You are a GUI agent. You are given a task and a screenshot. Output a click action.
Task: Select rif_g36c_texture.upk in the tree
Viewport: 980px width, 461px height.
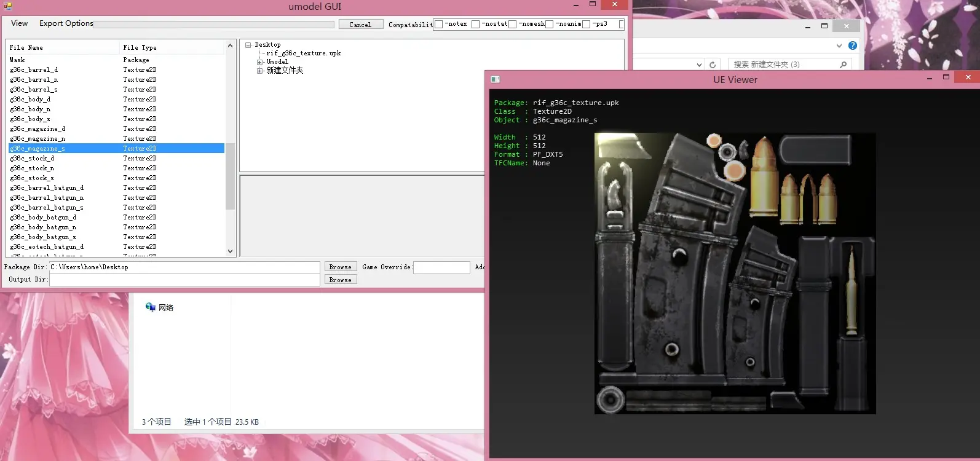pos(304,53)
